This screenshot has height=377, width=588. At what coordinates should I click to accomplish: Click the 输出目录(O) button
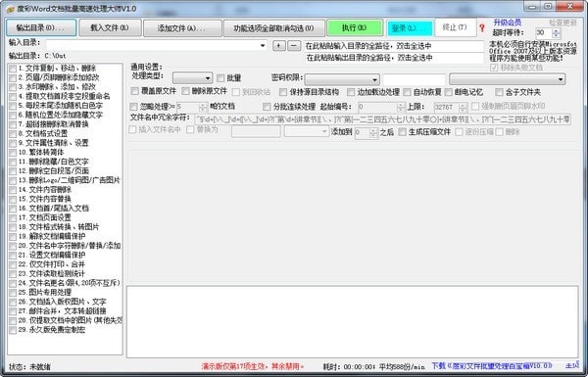pyautogui.click(x=41, y=27)
